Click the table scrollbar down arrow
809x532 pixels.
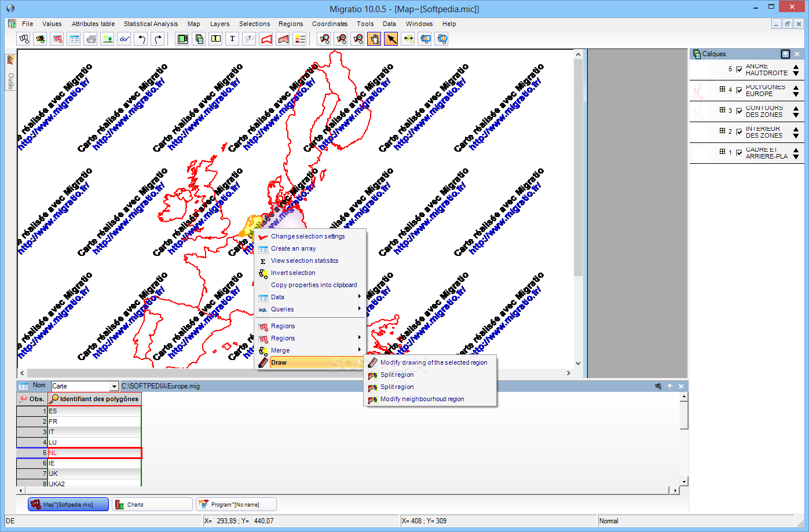(x=684, y=481)
